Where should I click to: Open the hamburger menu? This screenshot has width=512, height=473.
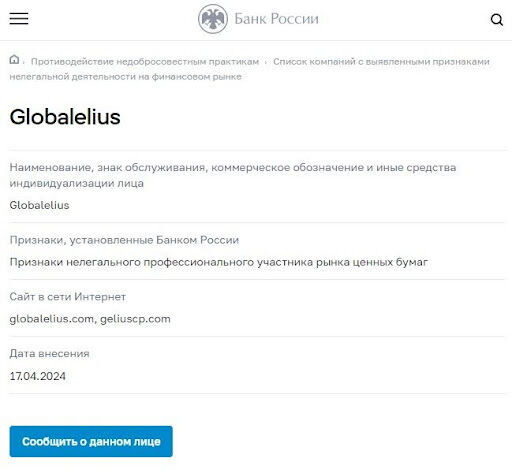[19, 18]
